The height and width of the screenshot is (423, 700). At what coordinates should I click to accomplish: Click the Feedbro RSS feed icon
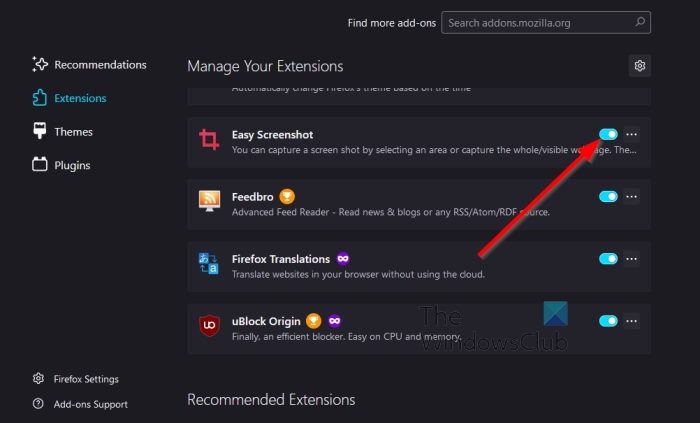pyautogui.click(x=210, y=201)
